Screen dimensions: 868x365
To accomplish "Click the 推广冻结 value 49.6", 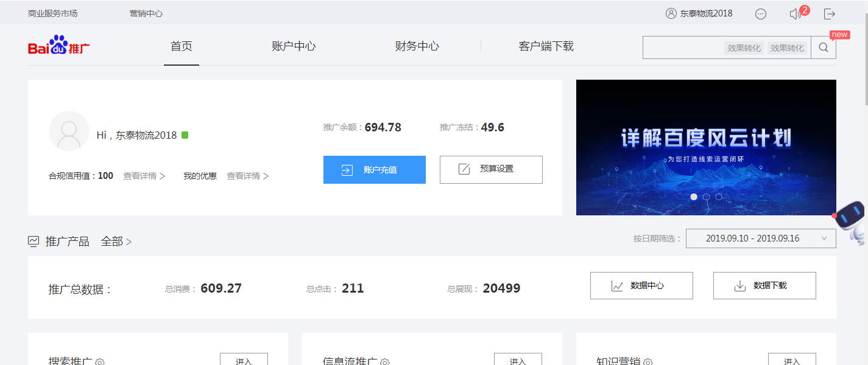I will pos(493,127).
